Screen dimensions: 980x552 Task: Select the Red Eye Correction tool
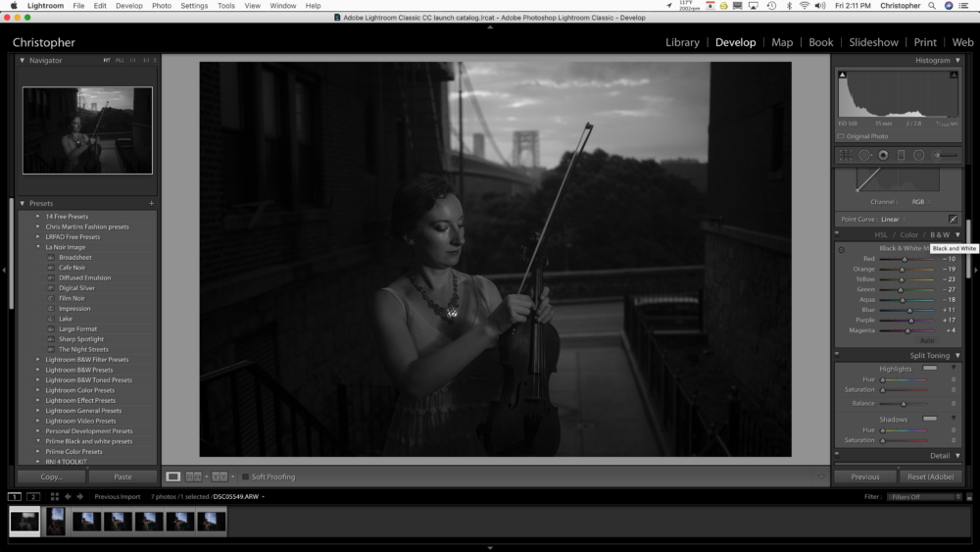coord(883,155)
